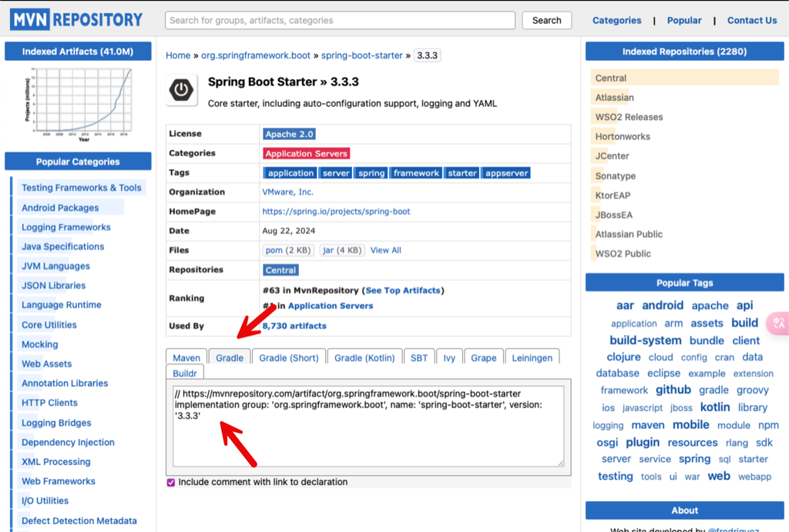Open Categories in the top navigation
This screenshot has height=532, width=789.
pos(617,20)
